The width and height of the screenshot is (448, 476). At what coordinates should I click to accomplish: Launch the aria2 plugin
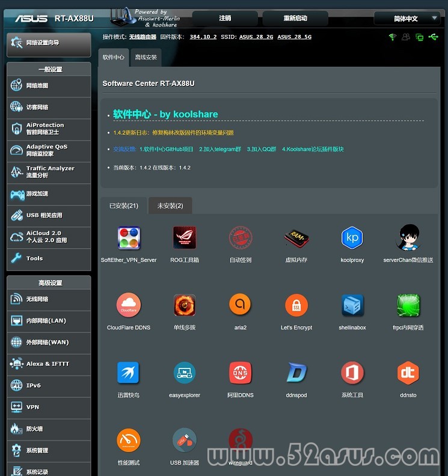pyautogui.click(x=241, y=305)
